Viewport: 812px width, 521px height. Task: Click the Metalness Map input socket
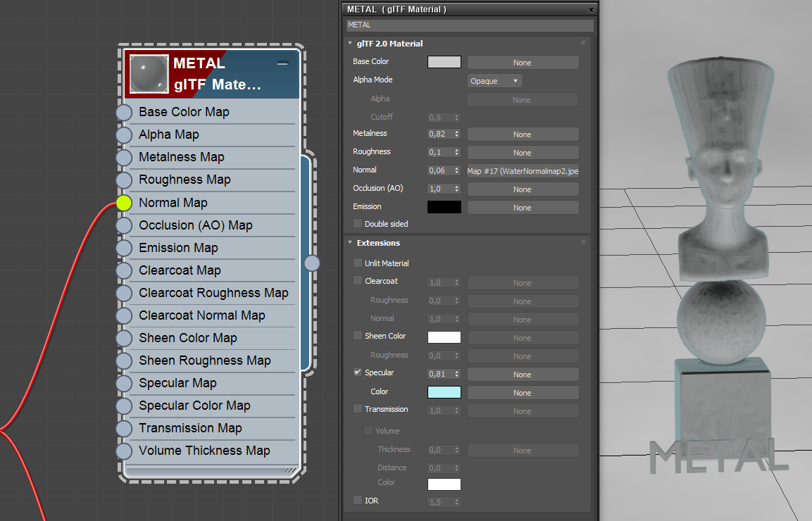(124, 158)
